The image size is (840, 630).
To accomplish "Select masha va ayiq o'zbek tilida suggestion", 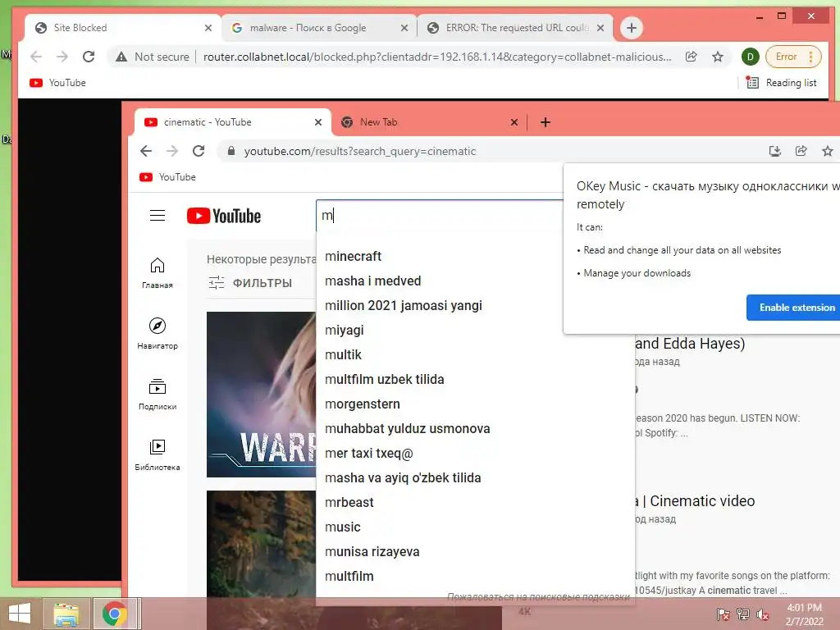I will click(x=475, y=478).
